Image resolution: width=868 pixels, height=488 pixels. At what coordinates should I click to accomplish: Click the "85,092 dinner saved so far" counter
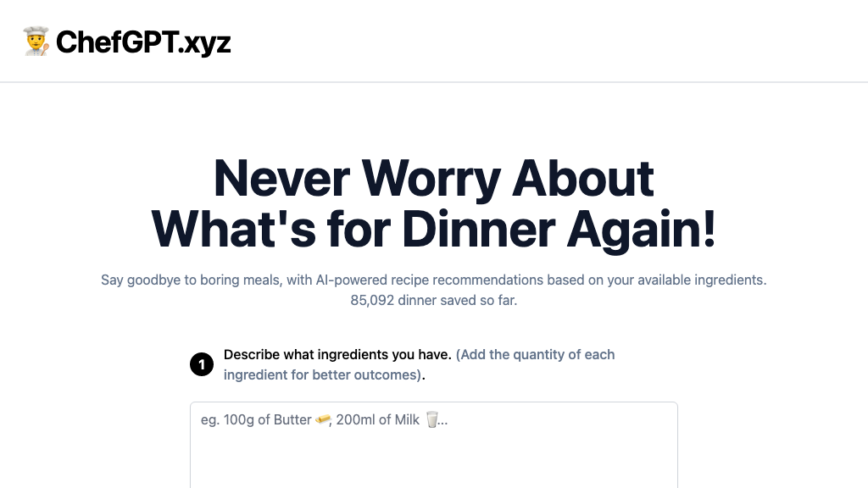(433, 300)
